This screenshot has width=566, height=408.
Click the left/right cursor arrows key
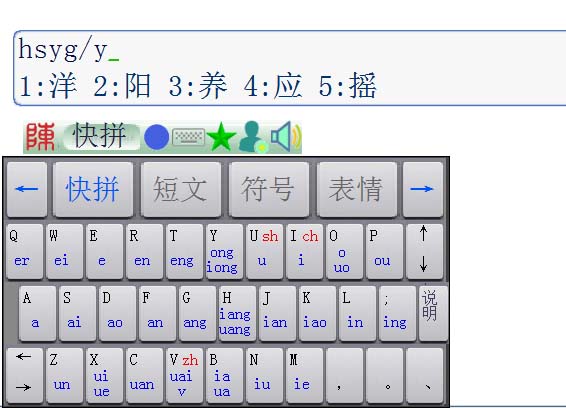pyautogui.click(x=25, y=376)
